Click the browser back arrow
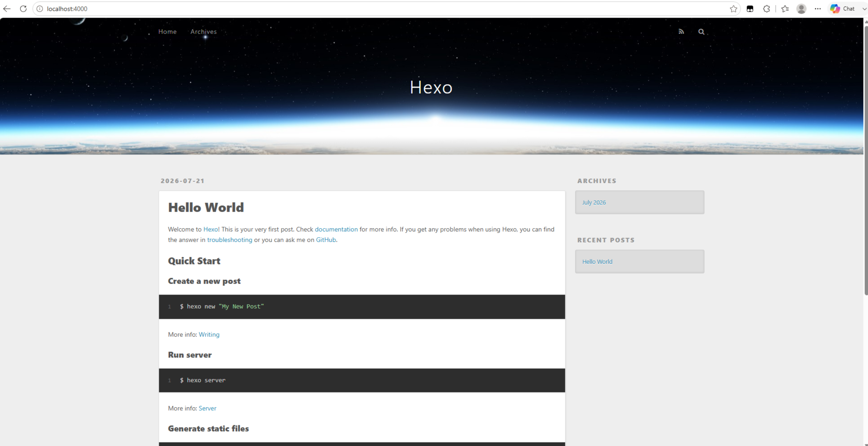 click(x=7, y=9)
